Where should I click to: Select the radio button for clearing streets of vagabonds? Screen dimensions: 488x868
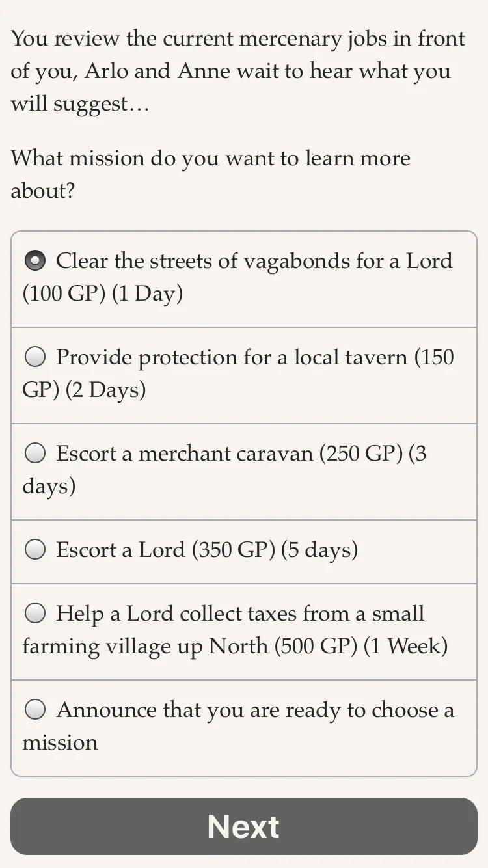coord(35,261)
